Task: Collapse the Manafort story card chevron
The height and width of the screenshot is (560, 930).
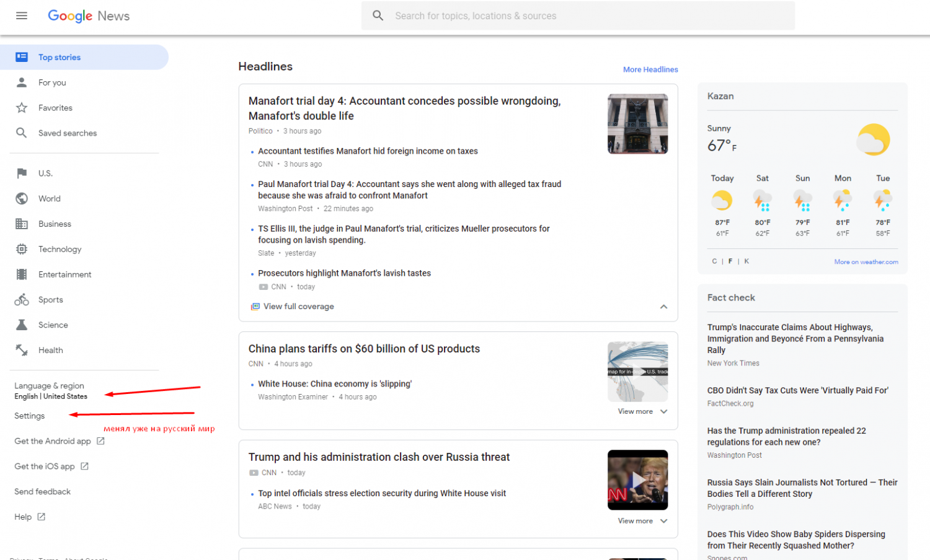Action: click(663, 307)
